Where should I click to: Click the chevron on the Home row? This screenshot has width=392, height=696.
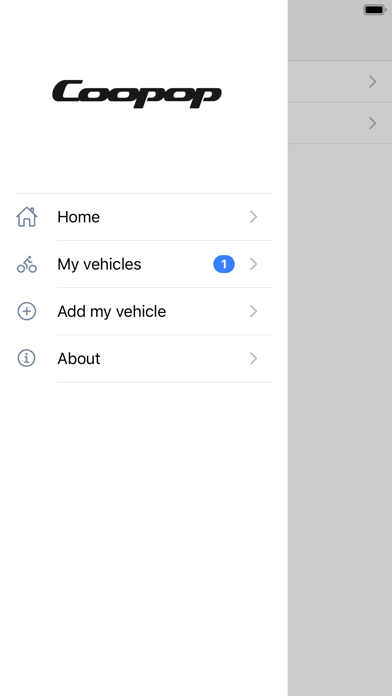(x=253, y=217)
